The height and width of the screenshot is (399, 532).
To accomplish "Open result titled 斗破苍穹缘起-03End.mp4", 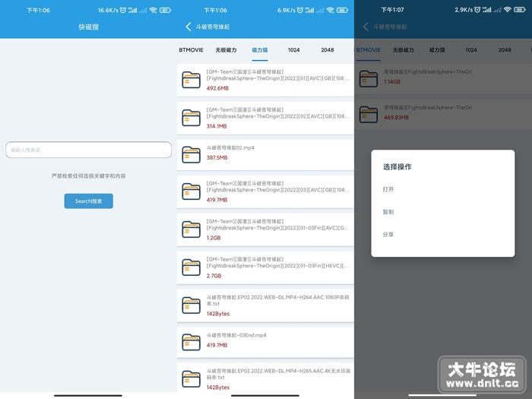I will click(236, 335).
